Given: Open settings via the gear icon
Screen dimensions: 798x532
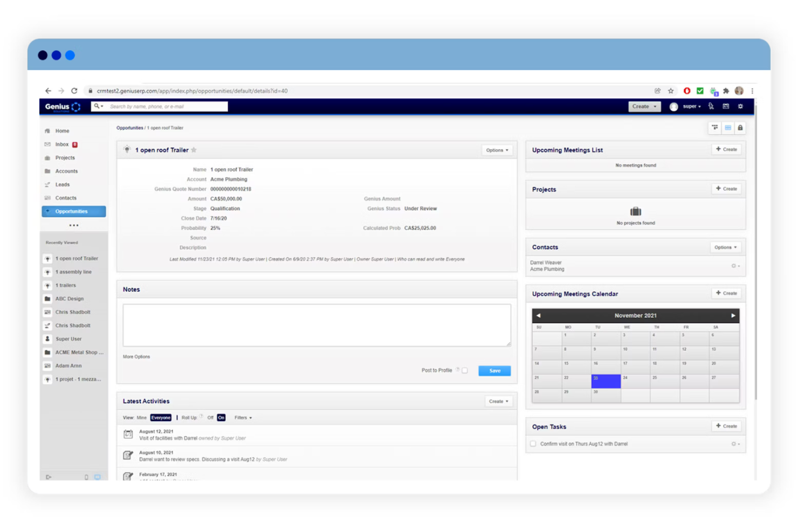Looking at the screenshot, I should click(x=740, y=106).
